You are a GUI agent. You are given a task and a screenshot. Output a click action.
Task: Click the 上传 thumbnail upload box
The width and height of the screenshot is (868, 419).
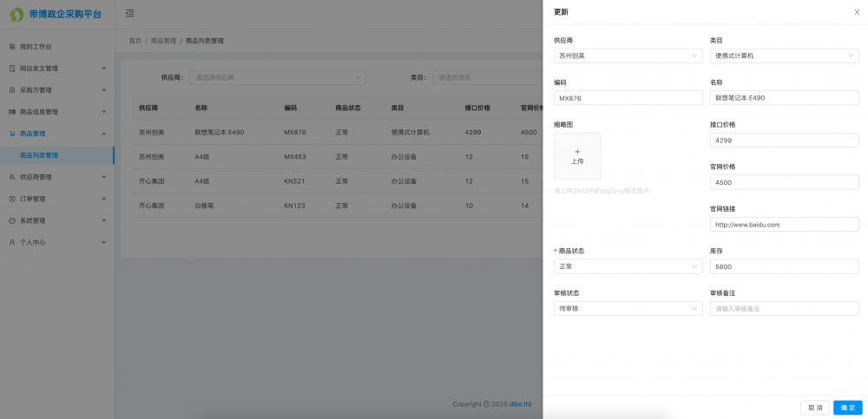pyautogui.click(x=577, y=156)
